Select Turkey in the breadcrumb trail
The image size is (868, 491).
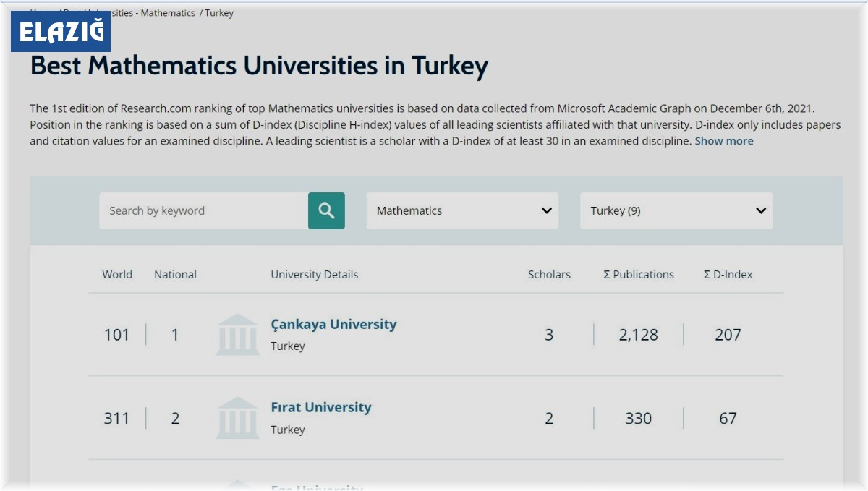221,12
